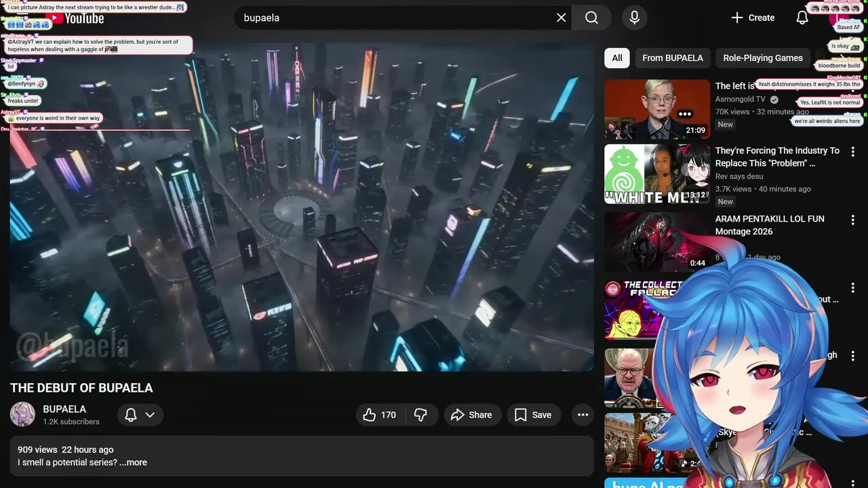Viewport: 868px width, 488px height.
Task: Open the Asmongold TV video thumbnail
Action: click(657, 110)
